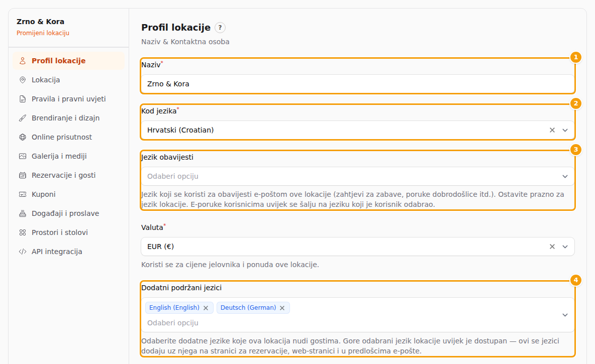Click the Odaberi opciju field under language tags

point(173,323)
